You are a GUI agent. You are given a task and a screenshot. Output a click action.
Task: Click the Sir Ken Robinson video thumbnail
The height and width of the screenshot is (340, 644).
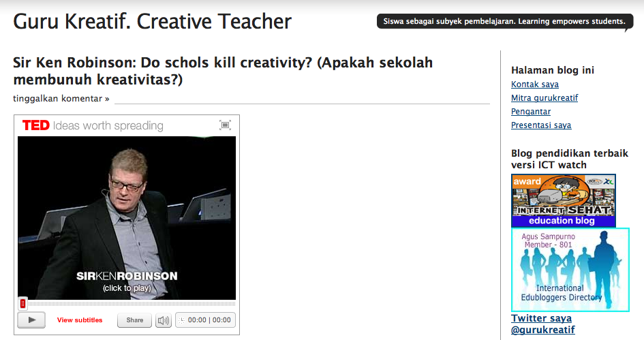tap(127, 218)
